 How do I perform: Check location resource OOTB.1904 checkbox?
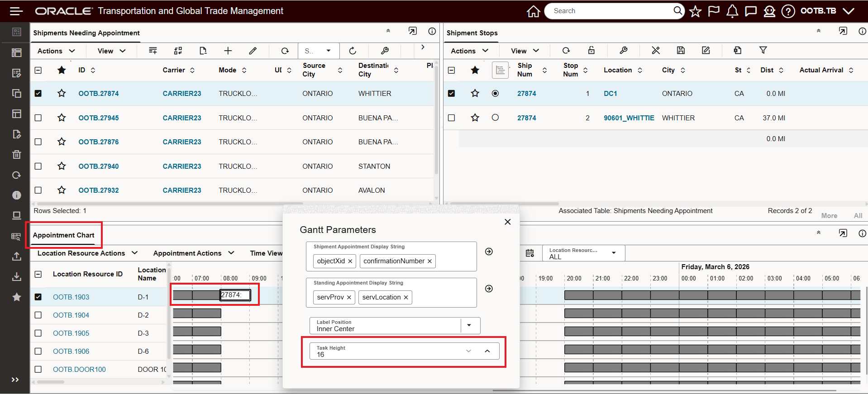38,315
